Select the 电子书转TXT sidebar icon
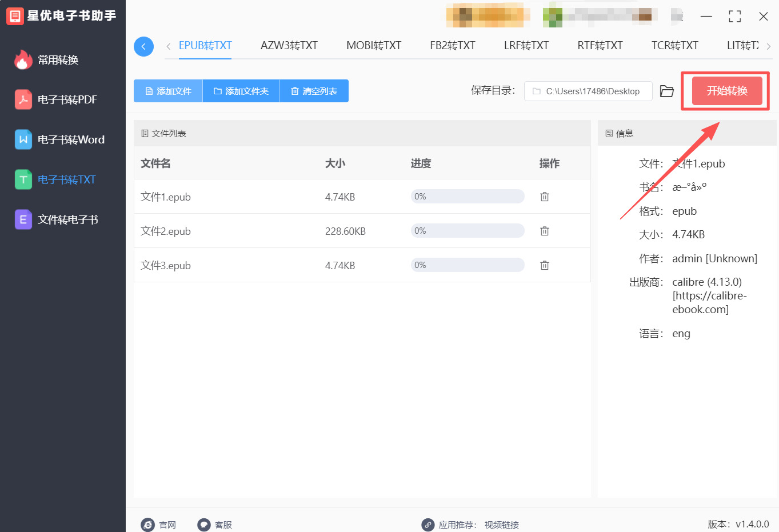The width and height of the screenshot is (779, 532). 23,179
